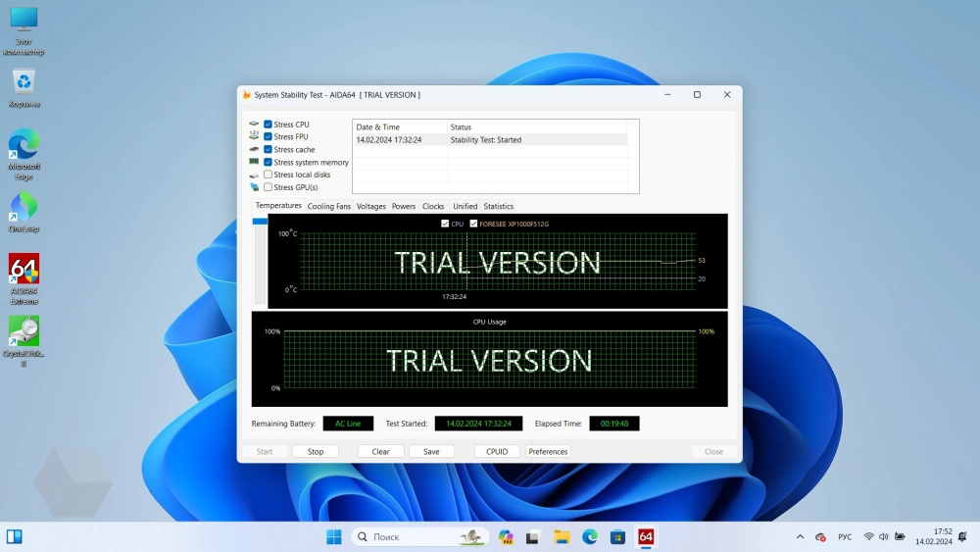Click the Recycle Bin desktop icon

[x=24, y=82]
